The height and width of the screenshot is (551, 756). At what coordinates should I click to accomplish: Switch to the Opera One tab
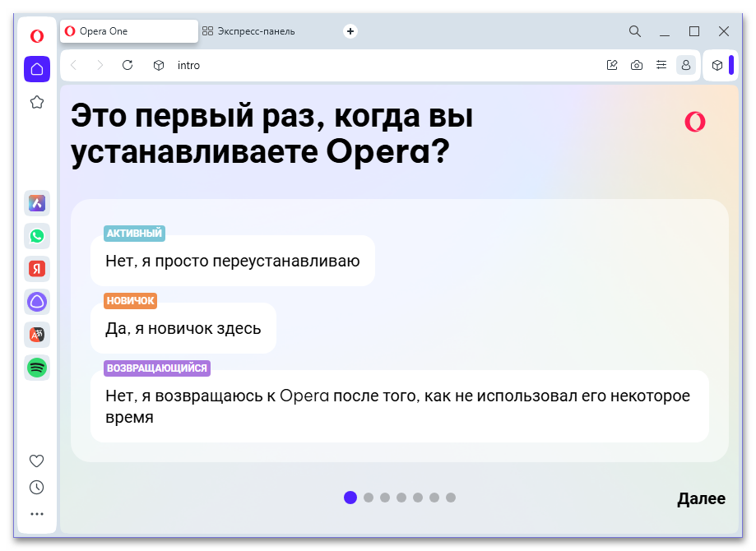tap(128, 31)
